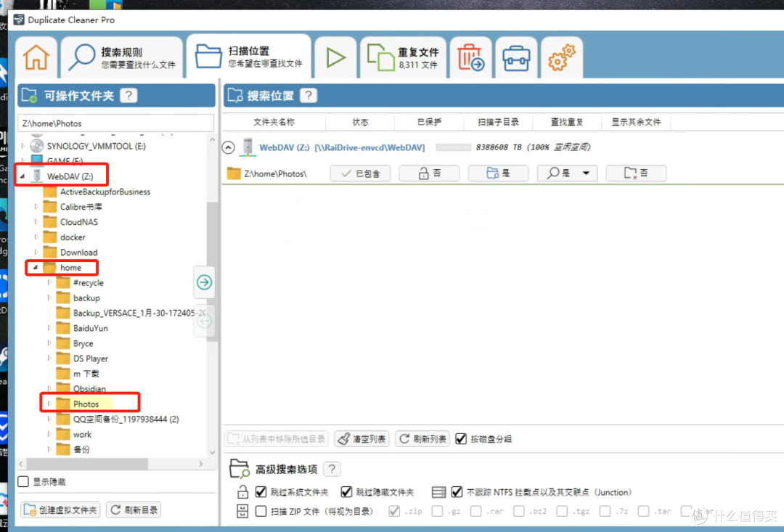Toggle the 跳过隐藏文件夹 checkbox
Viewport: 784px width, 532px height.
[x=346, y=492]
